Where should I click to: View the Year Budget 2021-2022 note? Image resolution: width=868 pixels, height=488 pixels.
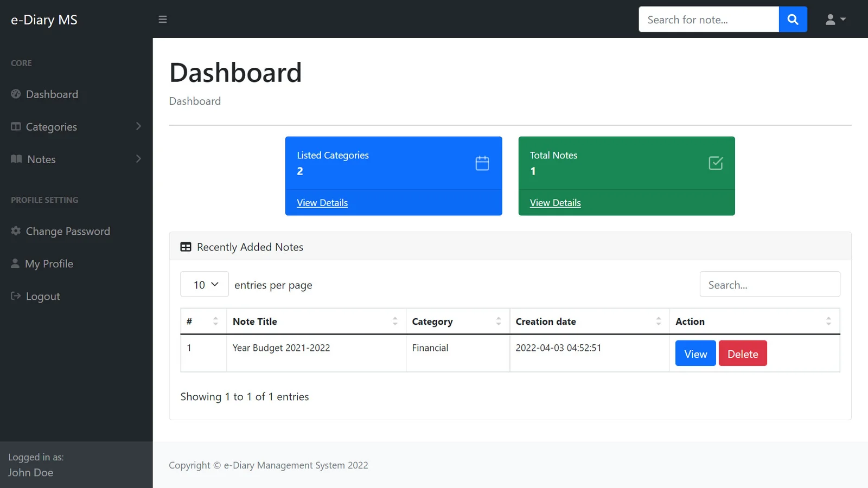click(695, 354)
